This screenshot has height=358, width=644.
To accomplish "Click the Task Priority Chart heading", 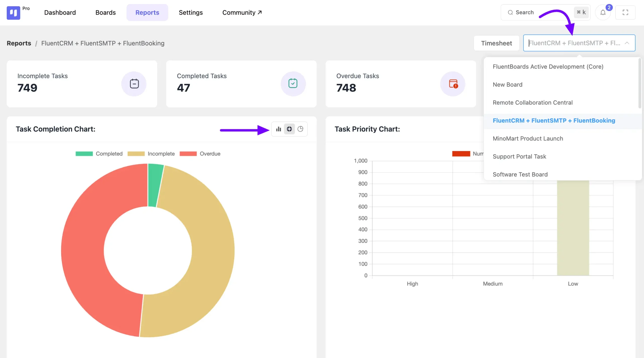I will click(x=367, y=129).
